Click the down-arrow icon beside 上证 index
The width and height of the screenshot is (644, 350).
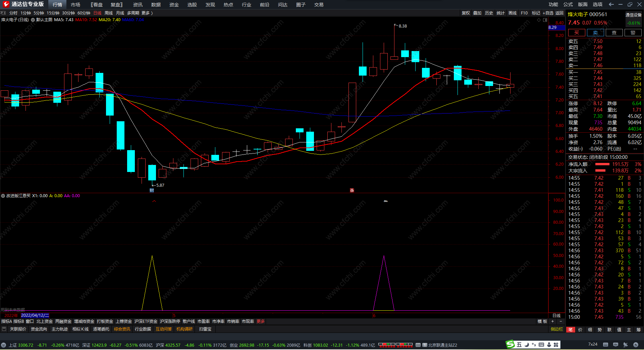pos(3,345)
